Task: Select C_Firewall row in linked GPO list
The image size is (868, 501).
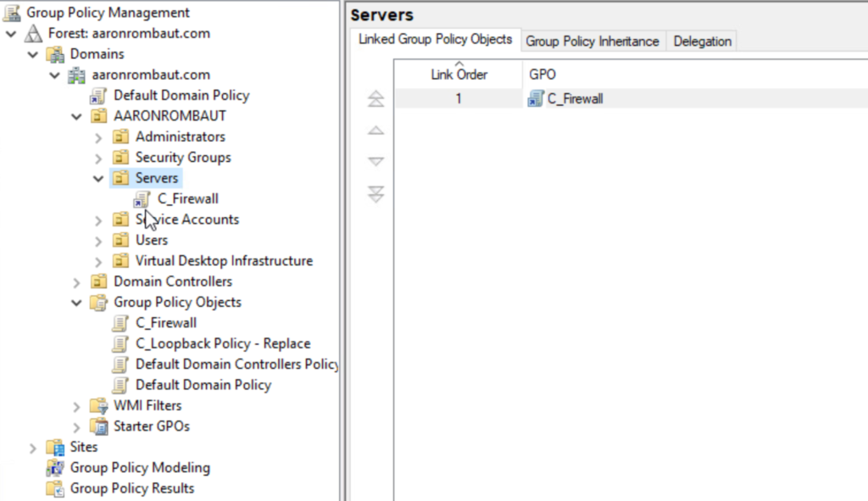Action: pyautogui.click(x=575, y=99)
